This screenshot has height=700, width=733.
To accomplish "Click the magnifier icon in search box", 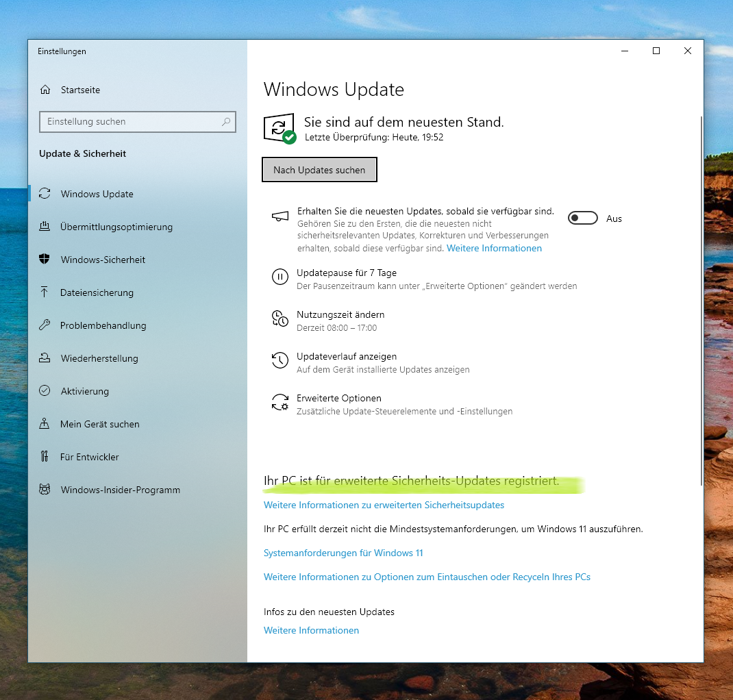I will pyautogui.click(x=226, y=121).
